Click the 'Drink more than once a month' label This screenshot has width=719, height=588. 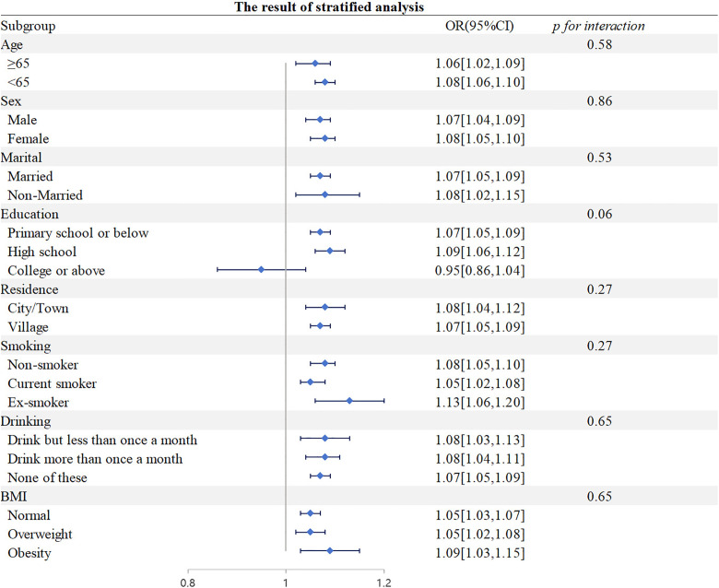tap(95, 459)
